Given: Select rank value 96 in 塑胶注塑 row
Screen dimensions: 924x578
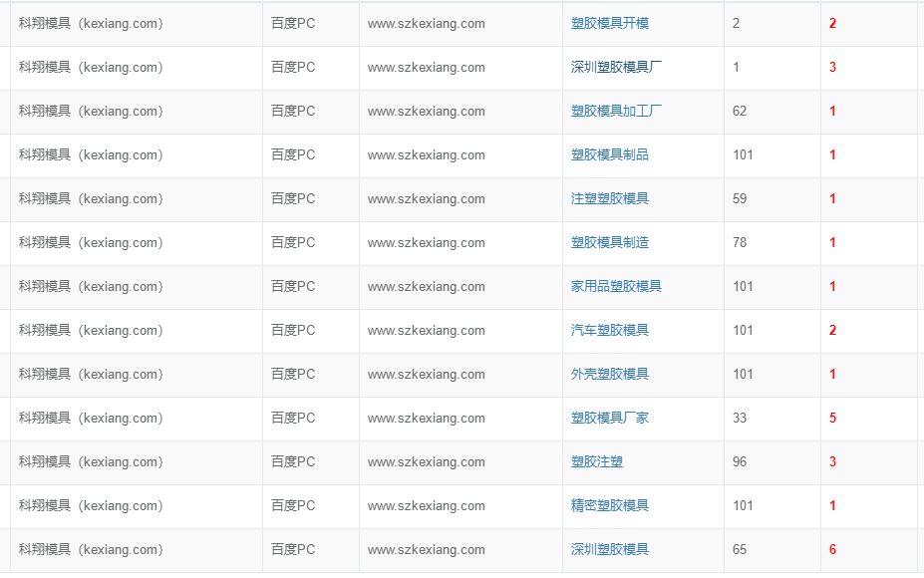Looking at the screenshot, I should [x=740, y=462].
